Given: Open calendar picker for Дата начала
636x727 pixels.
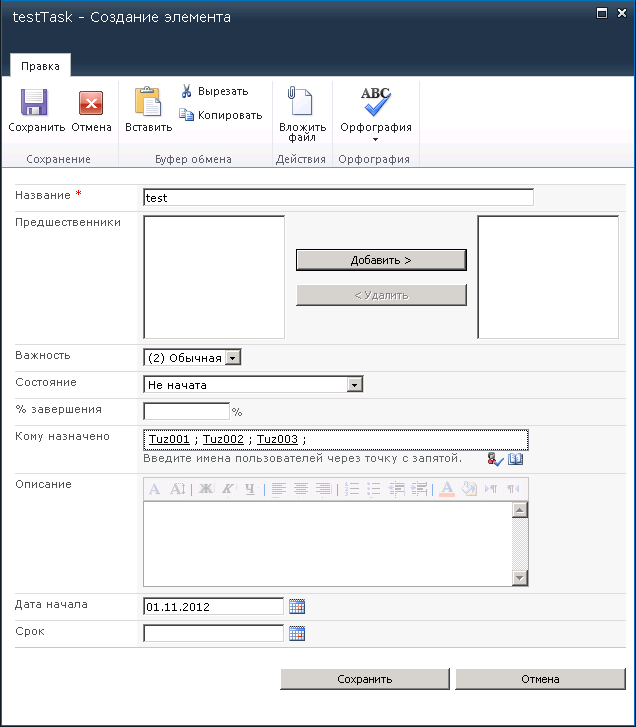Looking at the screenshot, I should click(x=296, y=606).
